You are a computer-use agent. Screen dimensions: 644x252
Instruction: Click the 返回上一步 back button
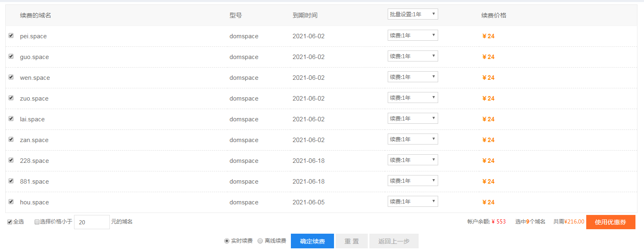pyautogui.click(x=393, y=241)
